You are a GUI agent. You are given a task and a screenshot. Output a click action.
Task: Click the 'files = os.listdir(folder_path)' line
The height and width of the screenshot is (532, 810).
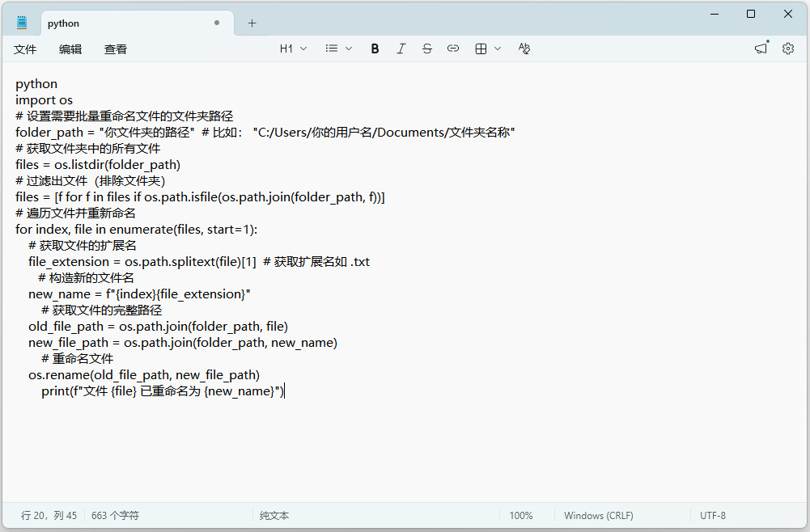98,165
